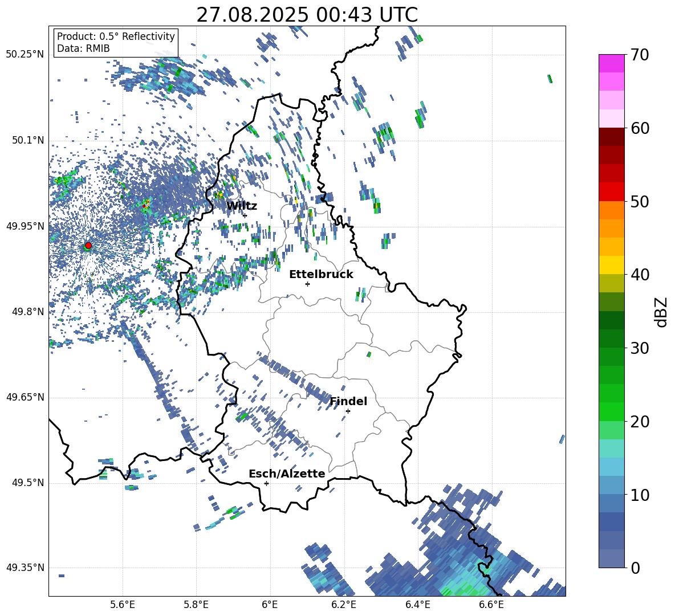Click the 5.6°E longitude label

[x=123, y=605]
